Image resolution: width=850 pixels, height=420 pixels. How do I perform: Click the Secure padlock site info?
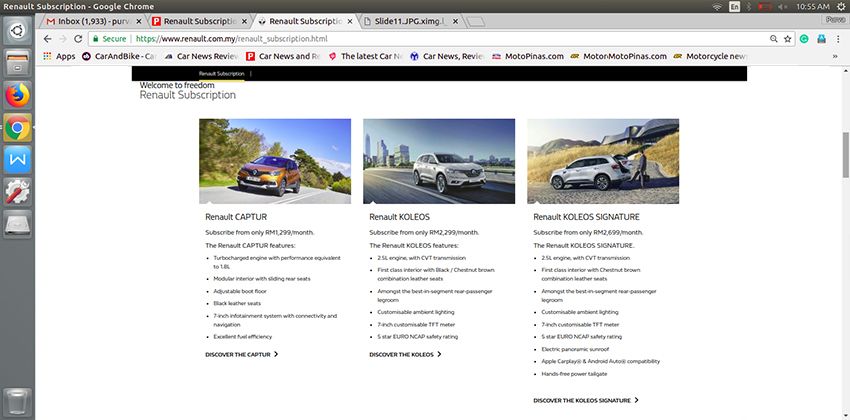(109, 39)
